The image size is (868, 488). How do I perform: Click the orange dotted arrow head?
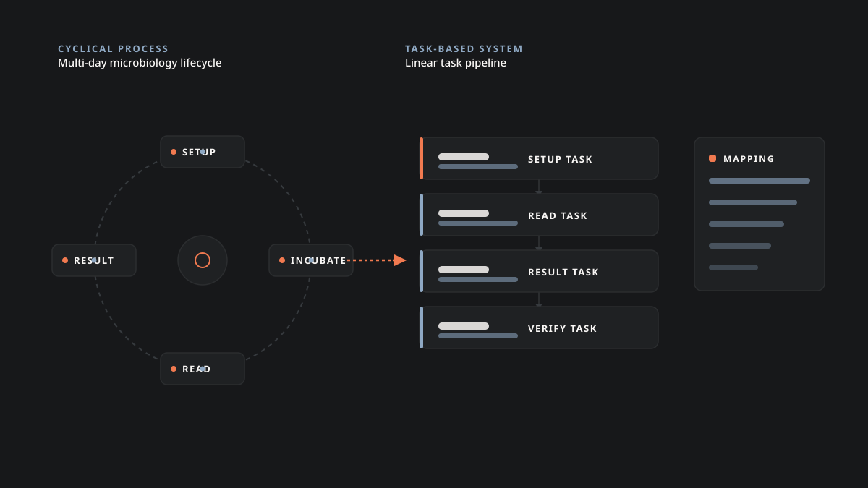pyautogui.click(x=400, y=260)
